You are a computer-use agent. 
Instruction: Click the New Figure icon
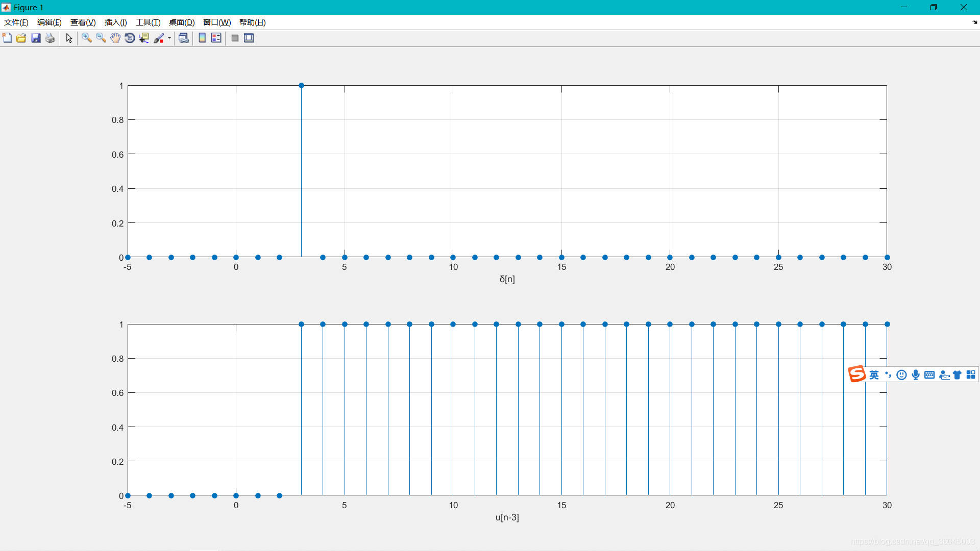7,38
